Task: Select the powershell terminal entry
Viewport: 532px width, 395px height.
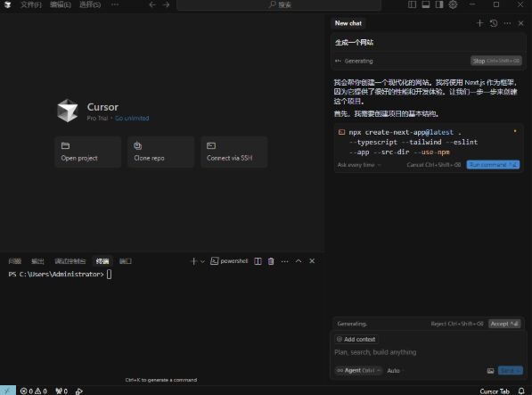Action: [229, 261]
